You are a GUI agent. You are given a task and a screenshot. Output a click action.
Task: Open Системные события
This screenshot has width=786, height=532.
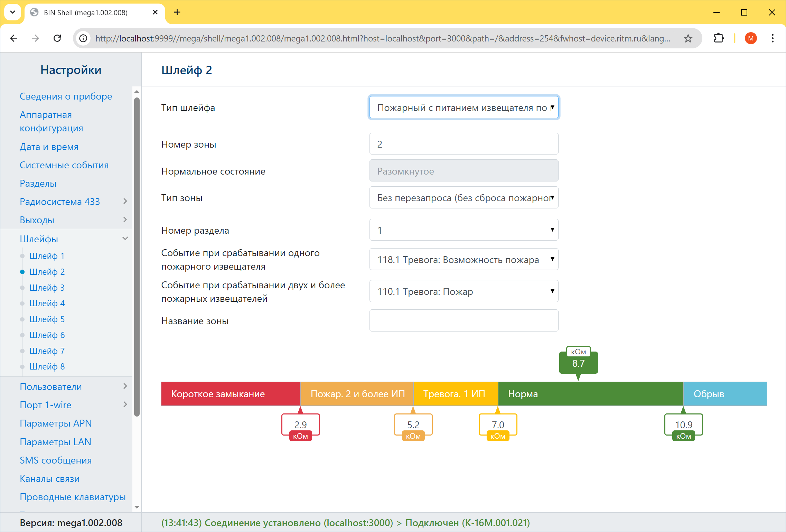coord(64,165)
